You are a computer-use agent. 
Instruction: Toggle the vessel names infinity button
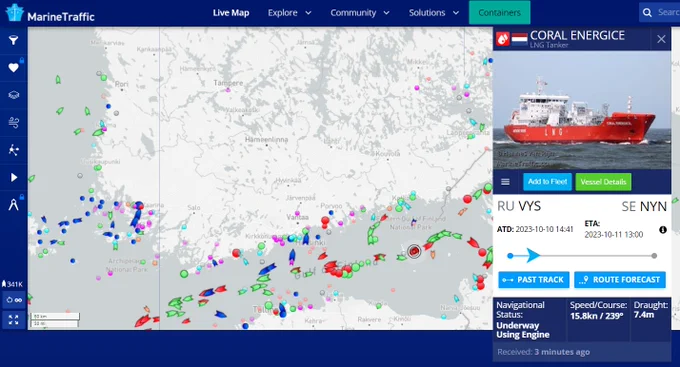13,300
